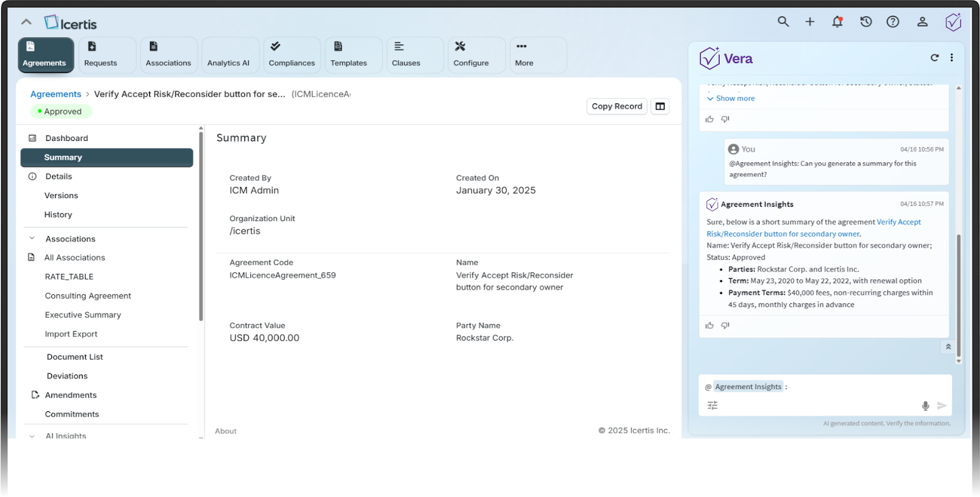Click the Agreements breadcrumb link
980x497 pixels.
click(x=56, y=94)
